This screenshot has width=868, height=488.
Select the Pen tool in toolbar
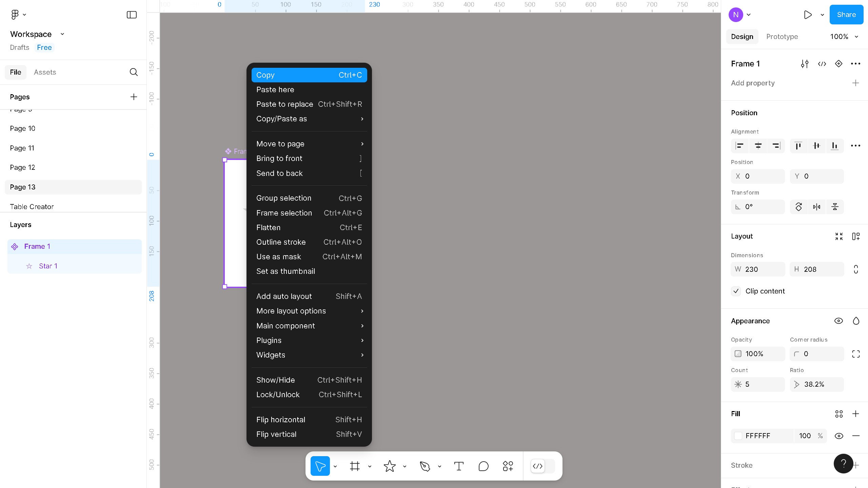pos(425,466)
